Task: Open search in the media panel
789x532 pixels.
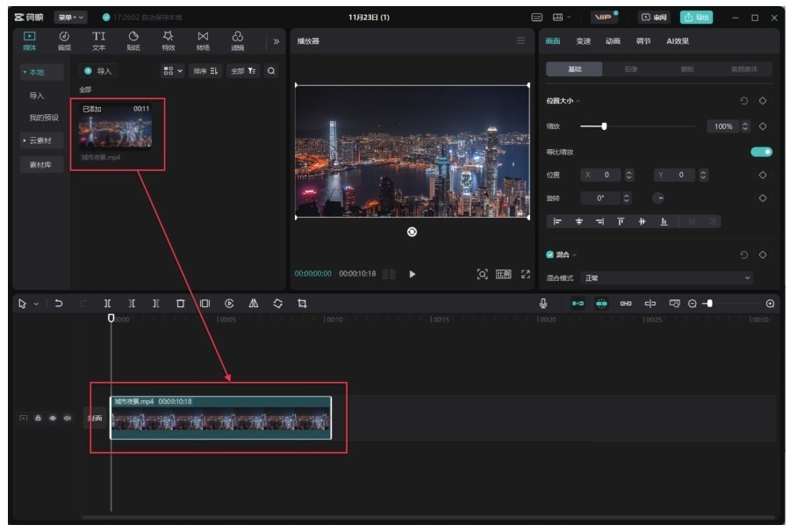Action: tap(271, 71)
